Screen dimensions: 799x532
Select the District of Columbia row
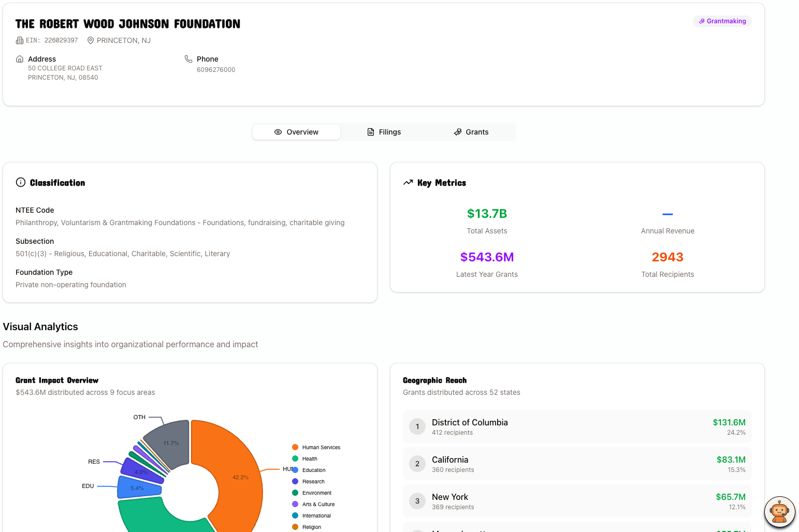[x=577, y=426]
